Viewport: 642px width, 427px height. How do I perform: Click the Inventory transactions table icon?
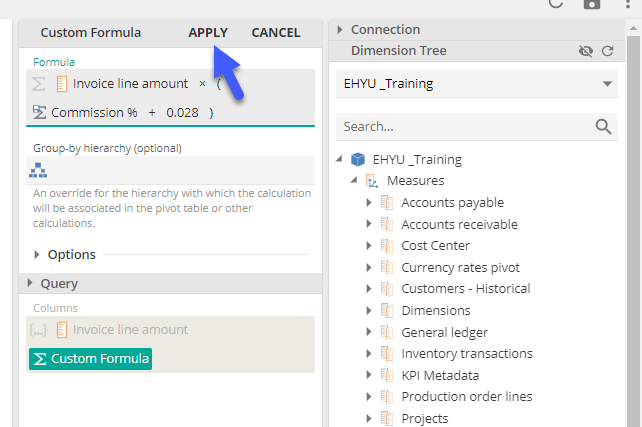(387, 354)
